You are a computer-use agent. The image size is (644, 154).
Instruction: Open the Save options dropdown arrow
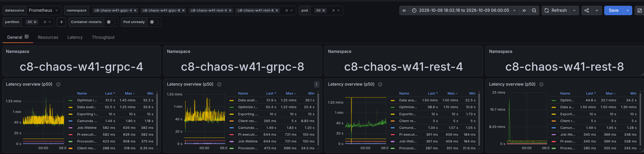click(x=628, y=10)
